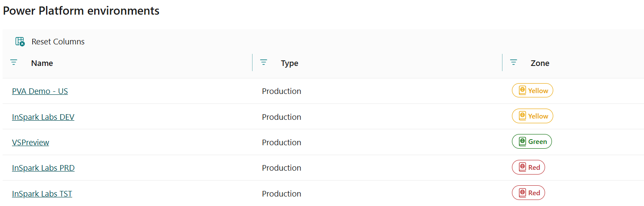Open the PVA Demo - US environment link
This screenshot has width=644, height=206.
(x=40, y=91)
